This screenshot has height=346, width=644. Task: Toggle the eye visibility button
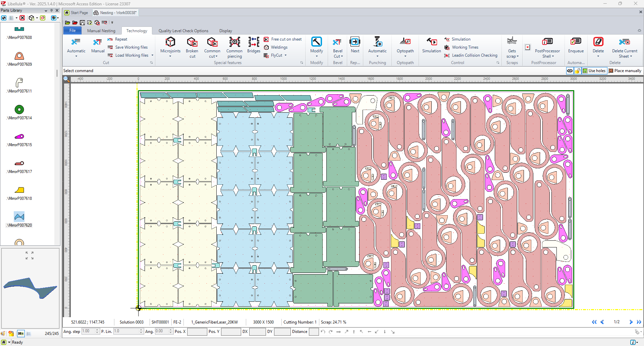(570, 71)
